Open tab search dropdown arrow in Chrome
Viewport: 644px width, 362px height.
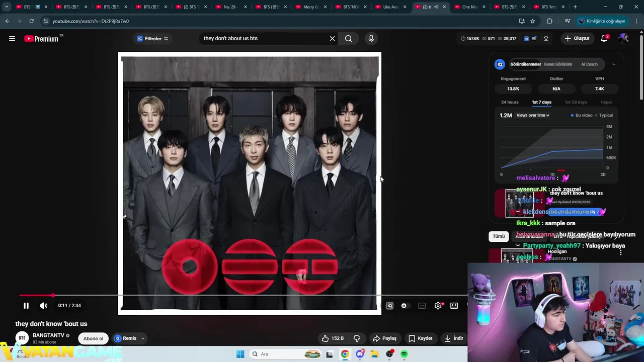coord(7,7)
